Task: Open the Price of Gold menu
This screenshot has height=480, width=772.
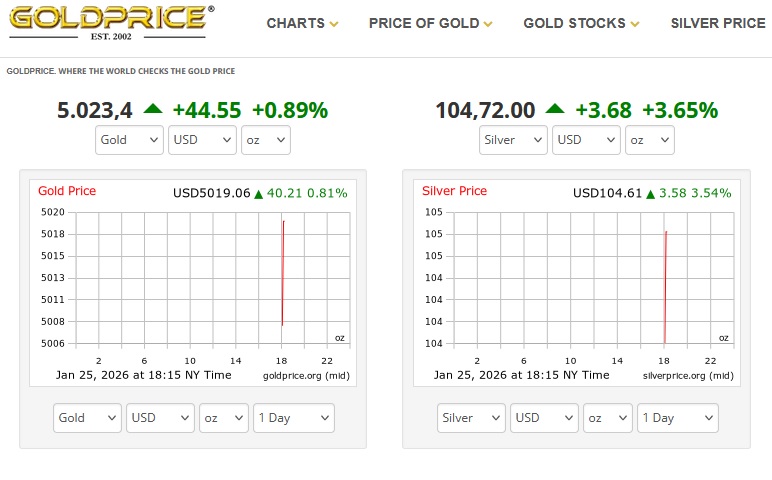Action: pyautogui.click(x=430, y=23)
